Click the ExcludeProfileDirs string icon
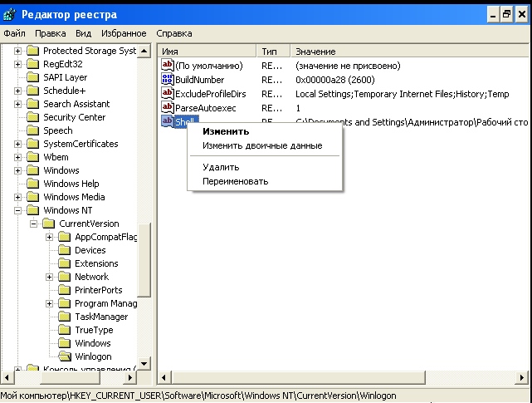532x403 pixels. click(x=168, y=93)
